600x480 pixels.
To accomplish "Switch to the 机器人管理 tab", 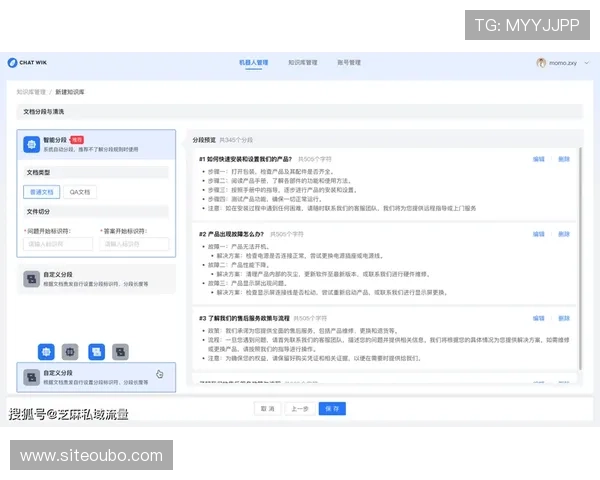I will [253, 62].
